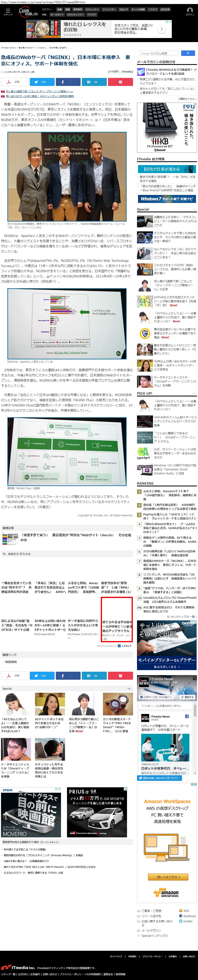Open the ネットの話題 category tab

(x=138, y=9)
